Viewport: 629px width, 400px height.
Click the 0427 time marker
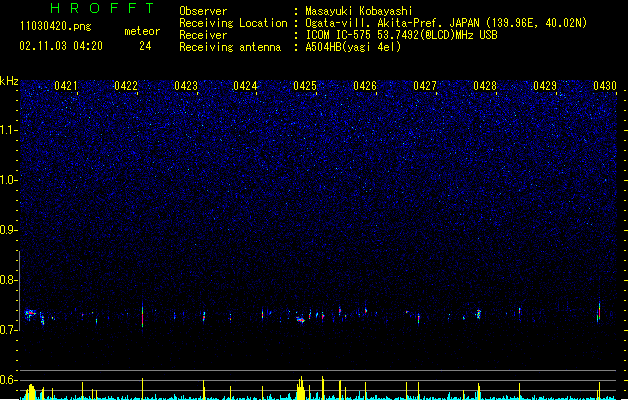[x=425, y=86]
